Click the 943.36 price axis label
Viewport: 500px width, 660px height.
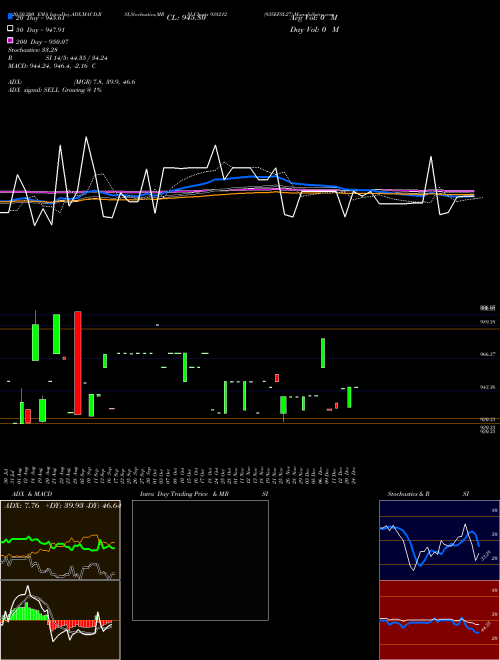[488, 387]
